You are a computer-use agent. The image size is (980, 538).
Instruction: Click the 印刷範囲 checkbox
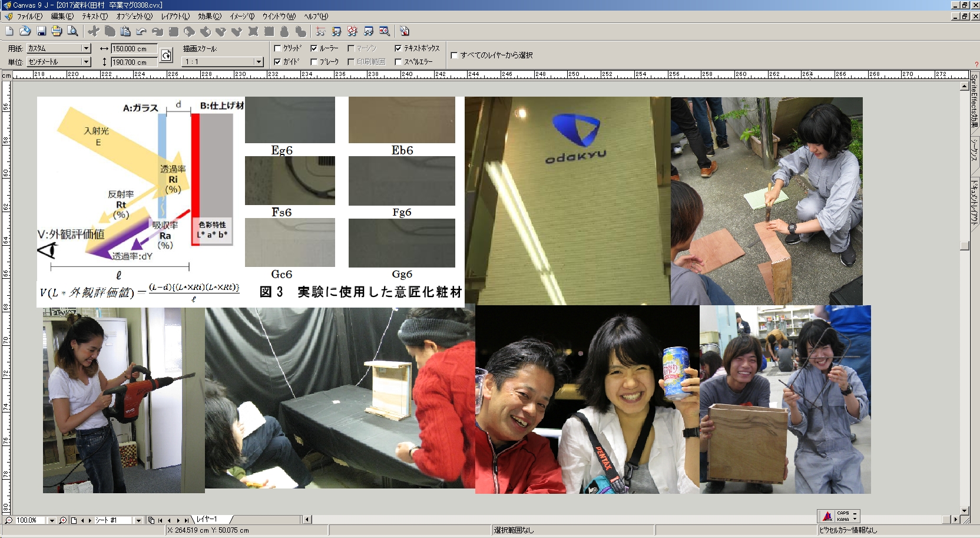(351, 61)
